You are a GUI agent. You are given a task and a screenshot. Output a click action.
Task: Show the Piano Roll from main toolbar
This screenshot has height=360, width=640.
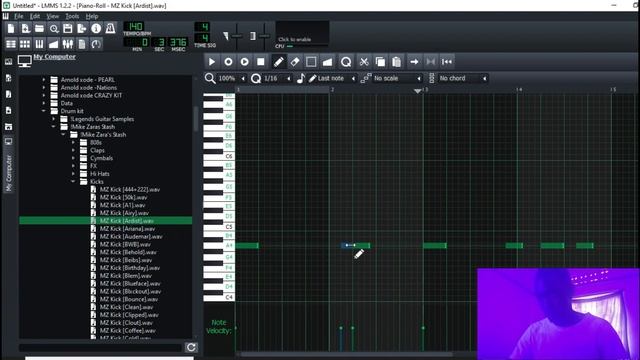point(39,44)
